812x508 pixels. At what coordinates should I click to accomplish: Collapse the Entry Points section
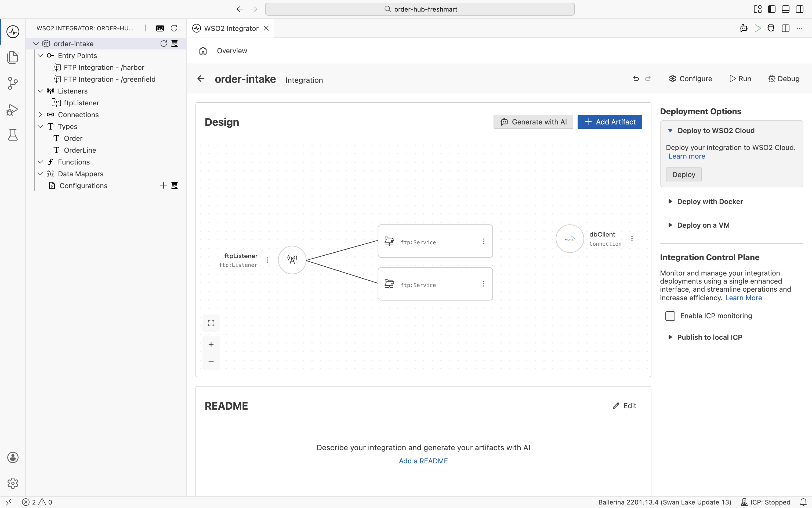[40, 55]
